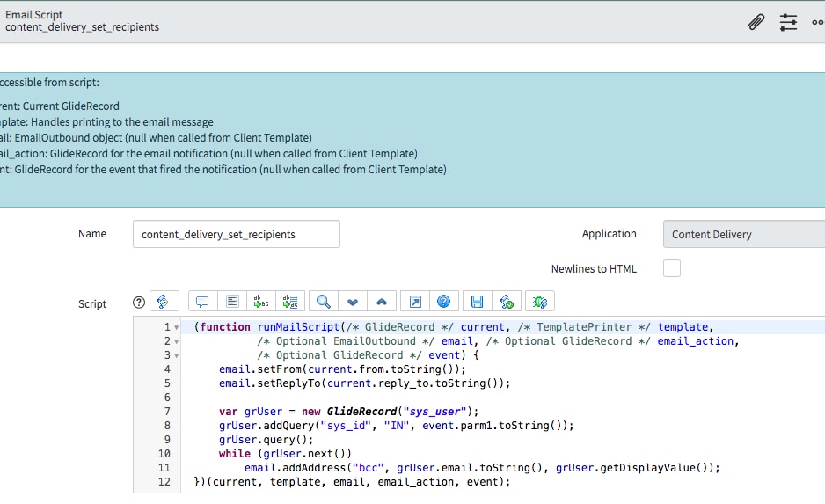Viewport: 825px width, 504px height.
Task: Toggle syntax check with green checkmark icon
Action: (507, 302)
